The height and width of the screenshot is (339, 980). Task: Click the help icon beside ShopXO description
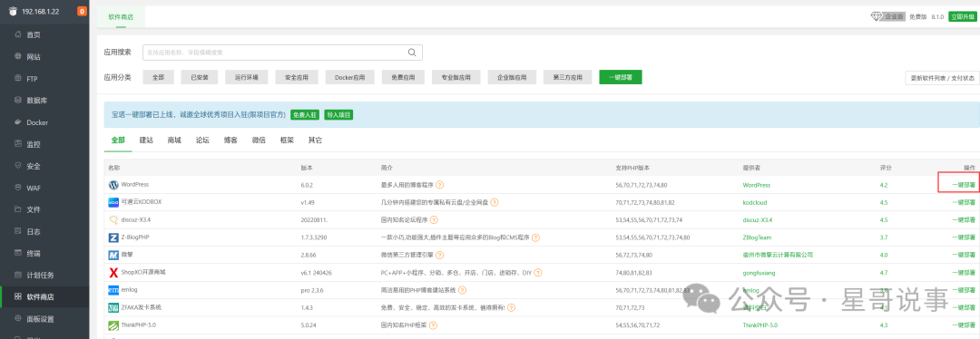click(x=538, y=272)
